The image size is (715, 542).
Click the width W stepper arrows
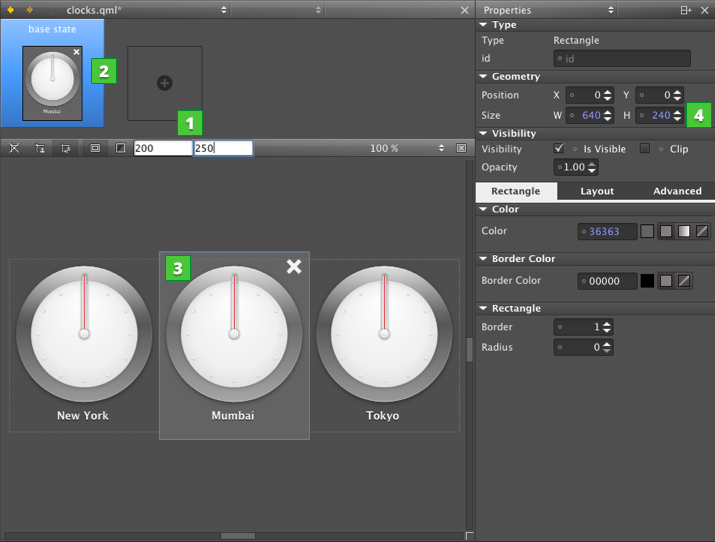point(608,115)
